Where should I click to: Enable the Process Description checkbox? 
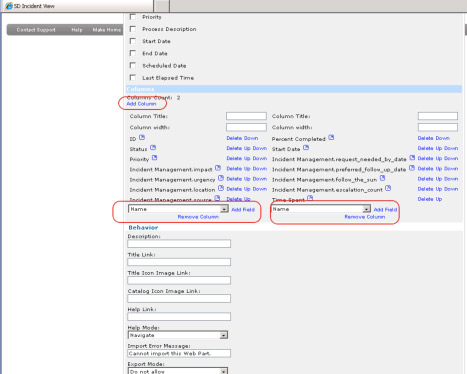click(133, 29)
